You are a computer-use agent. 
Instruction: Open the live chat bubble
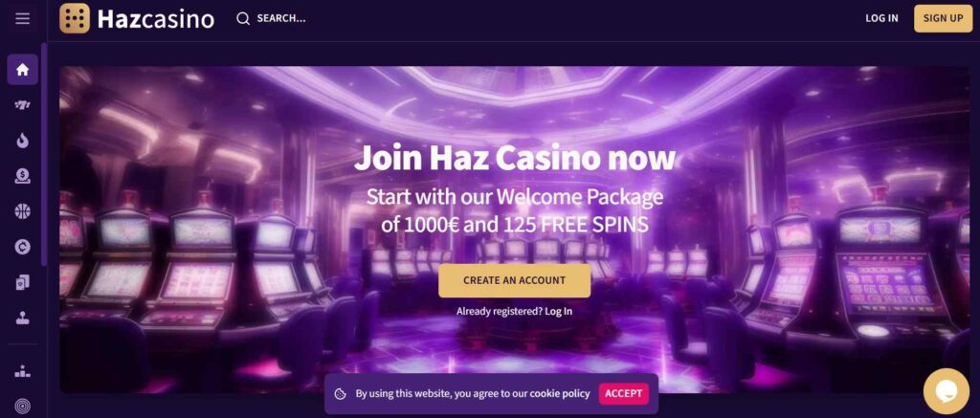946,390
